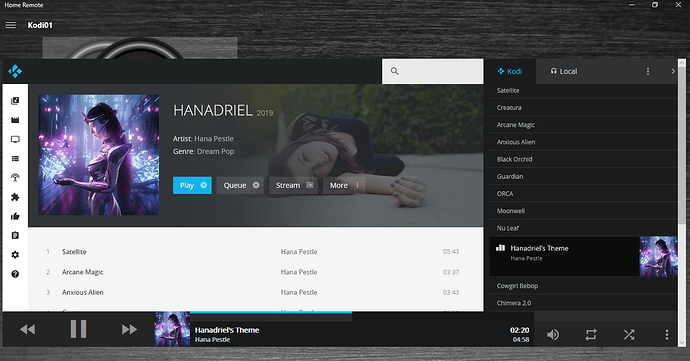Image resolution: width=690 pixels, height=361 pixels.
Task: Seek on the blue playback progress bar
Action: click(271, 313)
